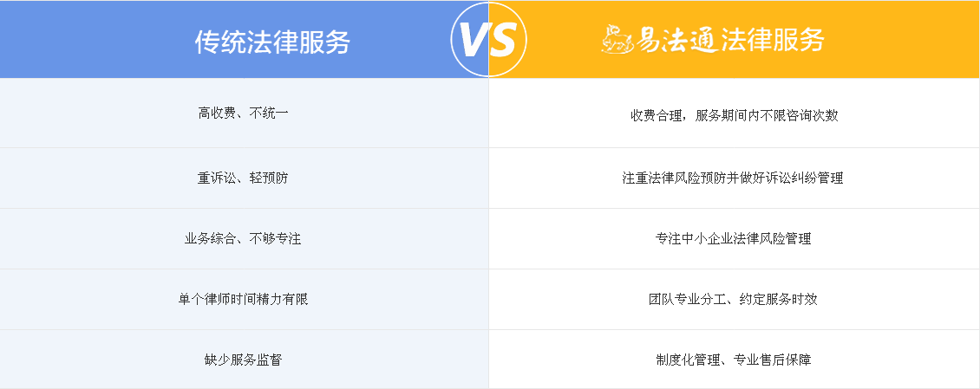Click the letter S in the badge

coord(503,41)
